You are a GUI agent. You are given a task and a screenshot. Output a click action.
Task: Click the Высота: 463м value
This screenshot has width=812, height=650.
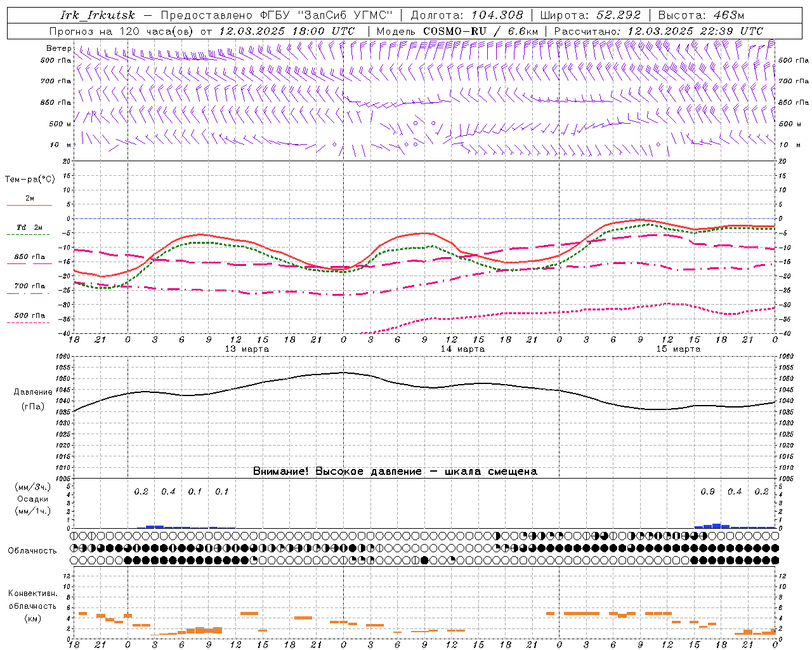coord(701,15)
